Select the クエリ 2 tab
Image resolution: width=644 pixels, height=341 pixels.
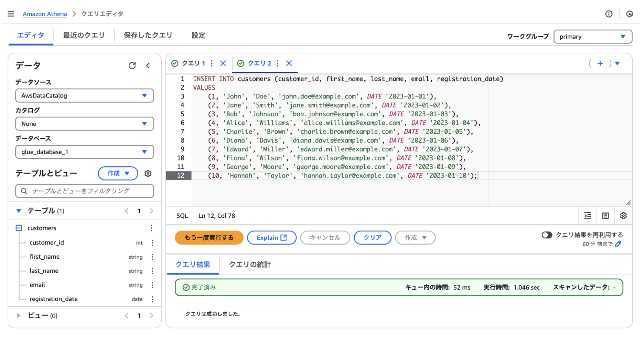coord(259,63)
